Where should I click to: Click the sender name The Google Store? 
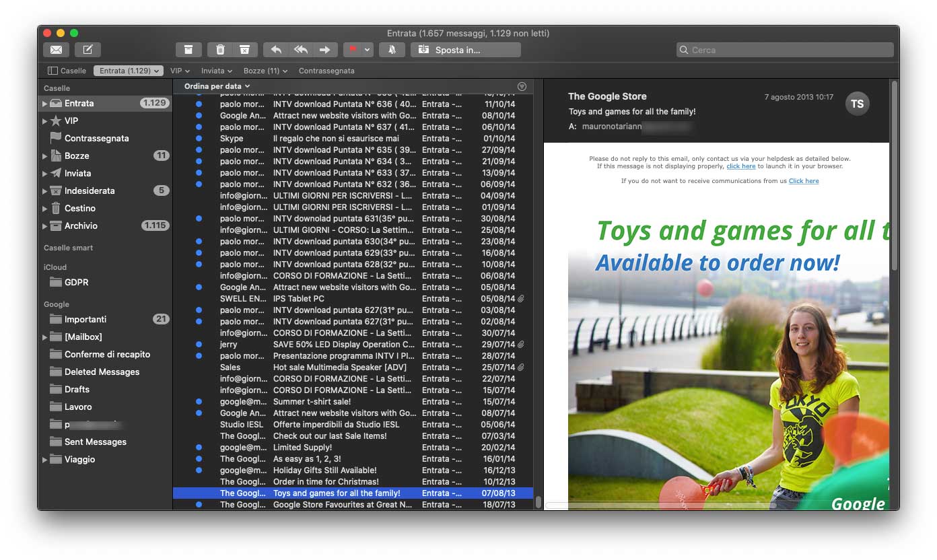click(x=607, y=96)
